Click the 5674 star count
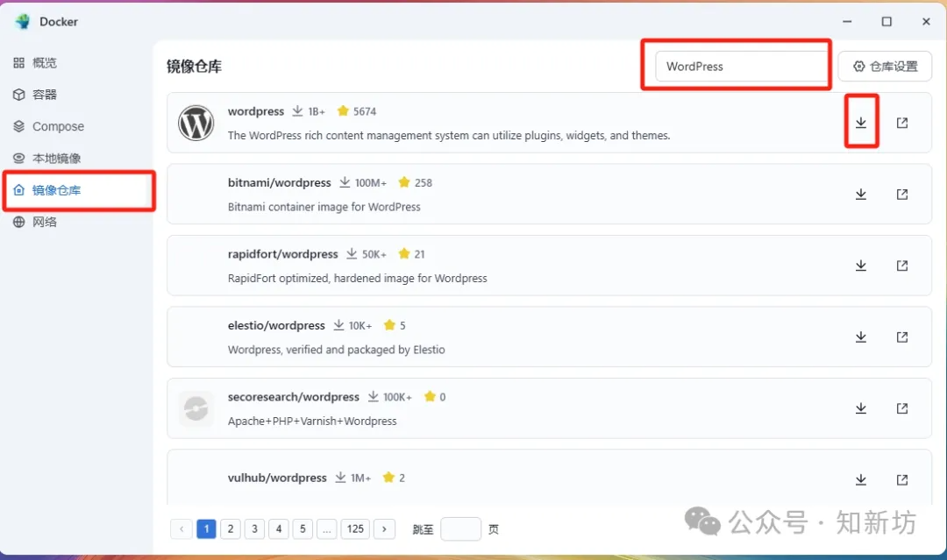This screenshot has height=560, width=947. (x=364, y=111)
